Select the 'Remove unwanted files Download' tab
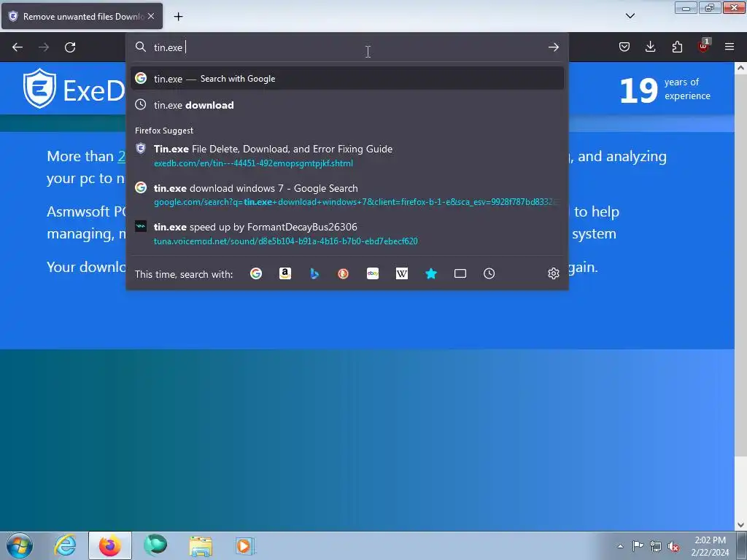The height and width of the screenshot is (560, 747). [x=82, y=16]
